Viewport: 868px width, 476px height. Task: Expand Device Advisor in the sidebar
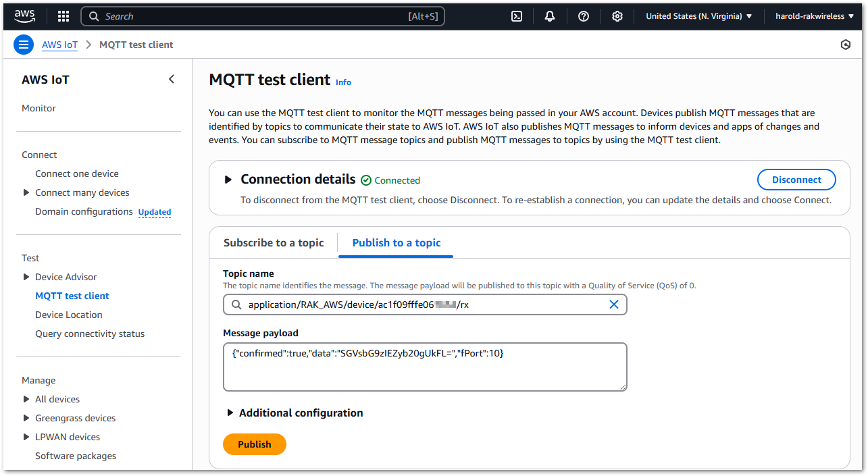click(26, 277)
